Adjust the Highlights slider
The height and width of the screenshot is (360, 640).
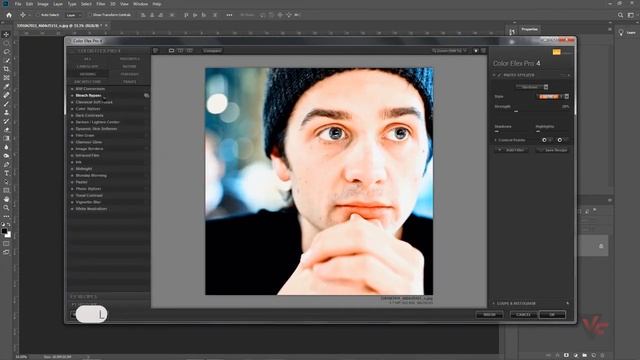[x=538, y=131]
